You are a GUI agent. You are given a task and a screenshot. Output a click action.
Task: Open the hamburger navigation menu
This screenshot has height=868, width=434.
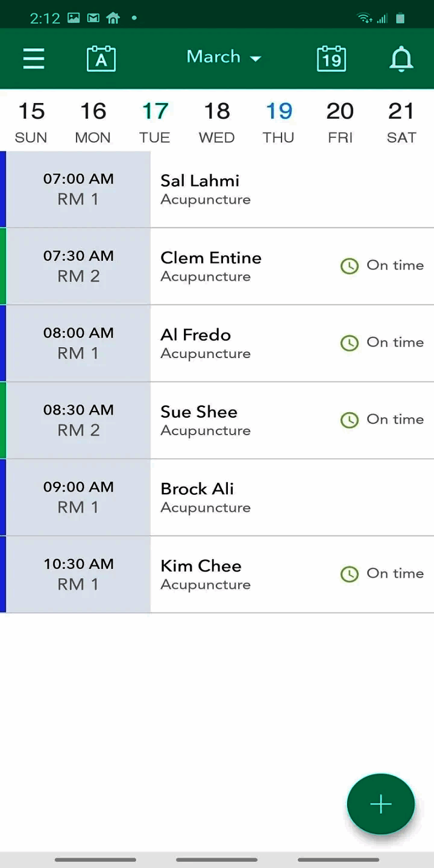click(34, 58)
